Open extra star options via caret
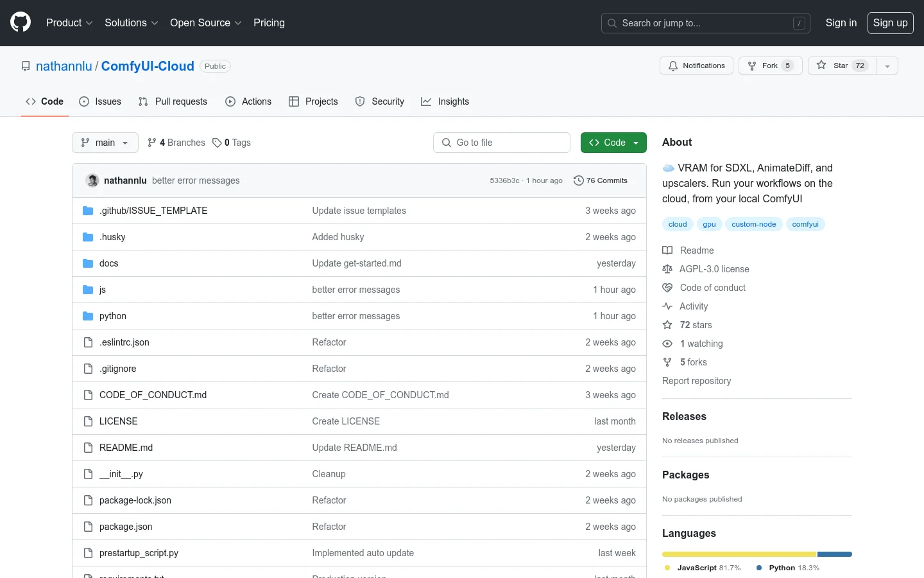The image size is (924, 578). (887, 66)
